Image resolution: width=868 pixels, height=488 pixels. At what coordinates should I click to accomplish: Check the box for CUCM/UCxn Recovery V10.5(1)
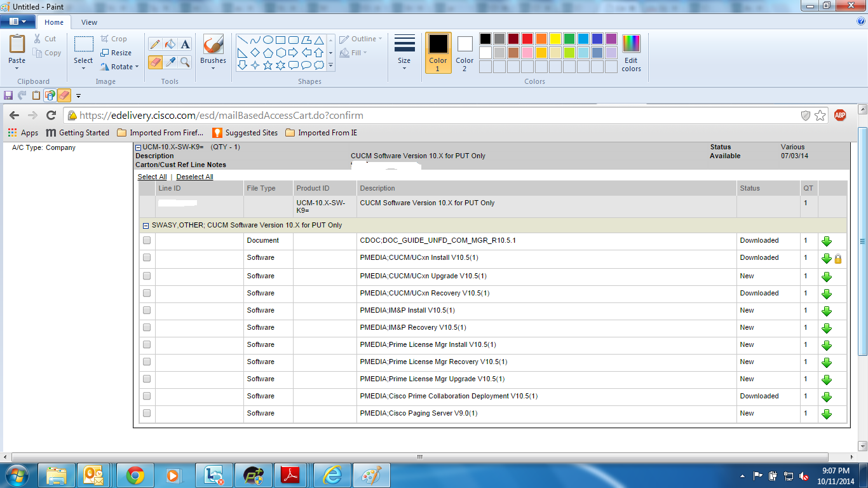tap(147, 293)
